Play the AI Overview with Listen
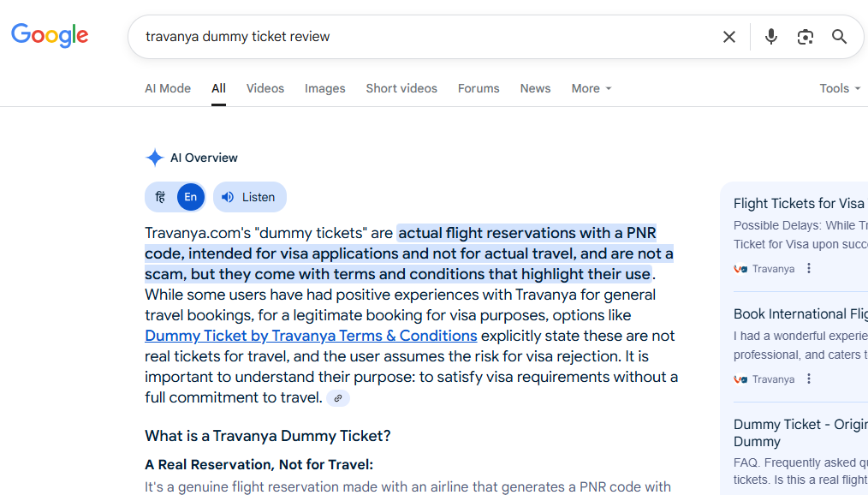 (250, 197)
